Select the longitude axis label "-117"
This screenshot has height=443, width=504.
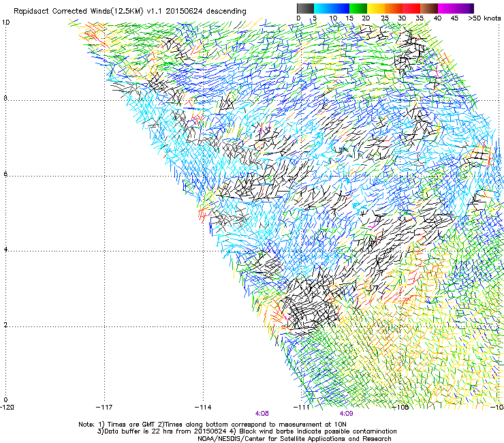pyautogui.click(x=104, y=408)
